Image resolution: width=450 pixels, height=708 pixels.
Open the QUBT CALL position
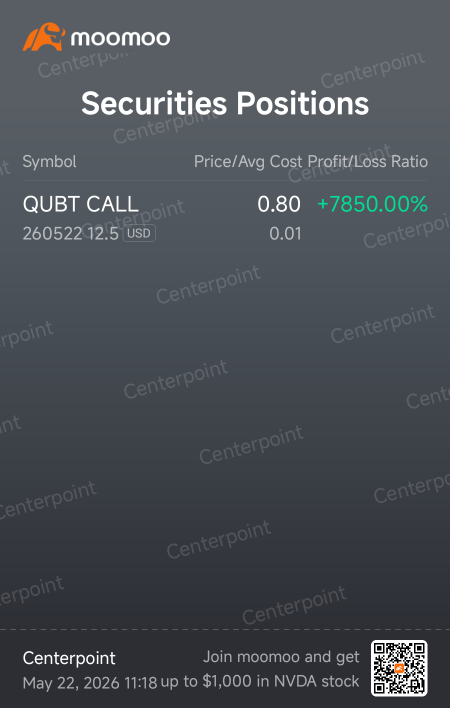click(225, 217)
